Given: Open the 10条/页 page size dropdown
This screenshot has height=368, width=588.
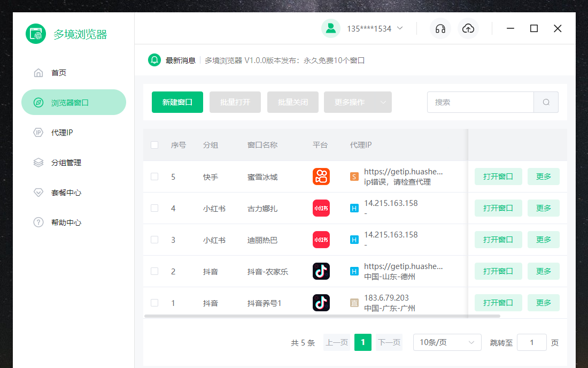Looking at the screenshot, I should pyautogui.click(x=447, y=342).
